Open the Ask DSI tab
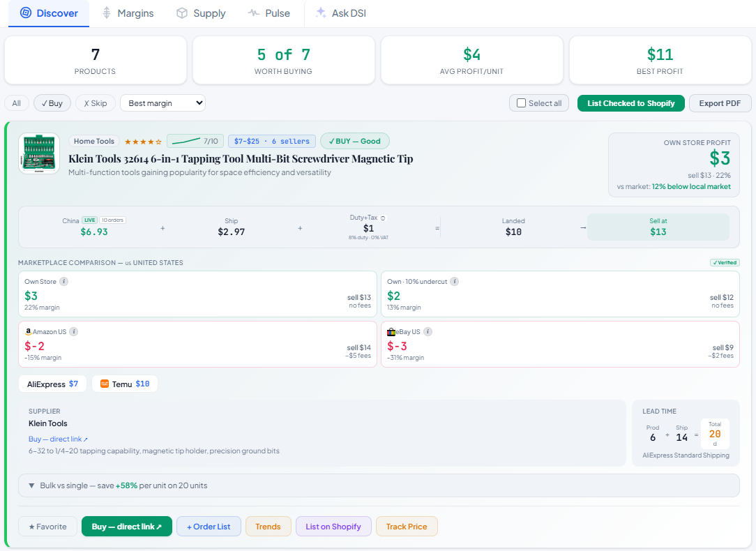This screenshot has width=756, height=551. 341,13
